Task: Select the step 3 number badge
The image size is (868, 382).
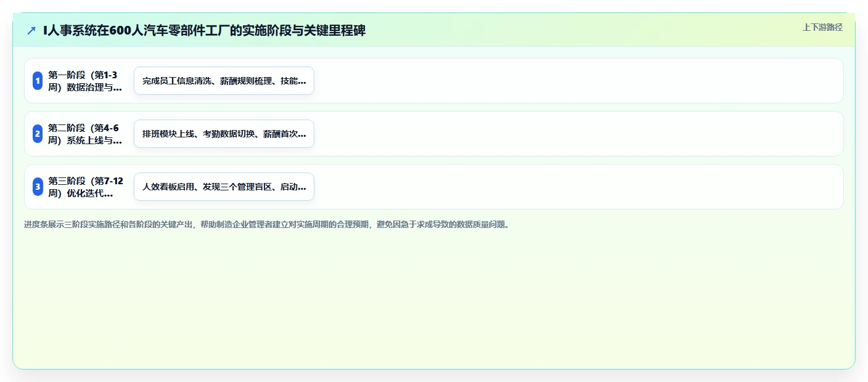Action: [38, 187]
